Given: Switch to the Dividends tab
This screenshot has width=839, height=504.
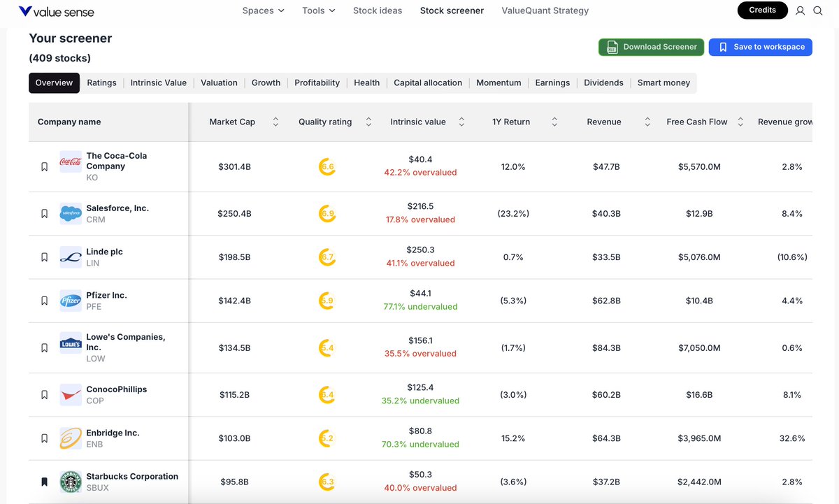Looking at the screenshot, I should click(603, 82).
